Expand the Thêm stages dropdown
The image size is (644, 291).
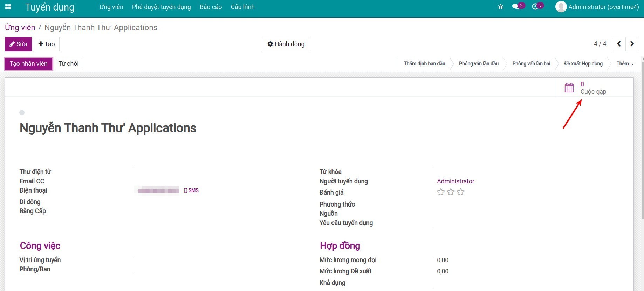[x=625, y=64]
